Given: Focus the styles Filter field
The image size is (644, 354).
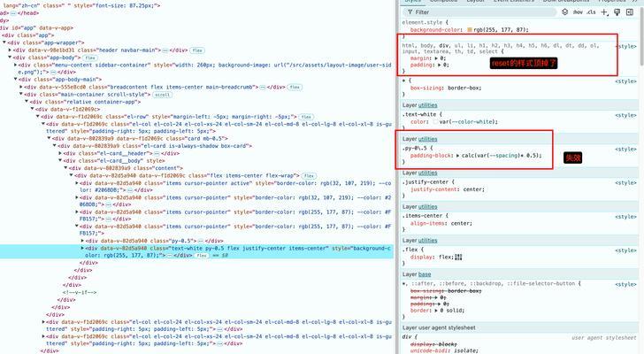Looking at the screenshot, I should pos(479,12).
